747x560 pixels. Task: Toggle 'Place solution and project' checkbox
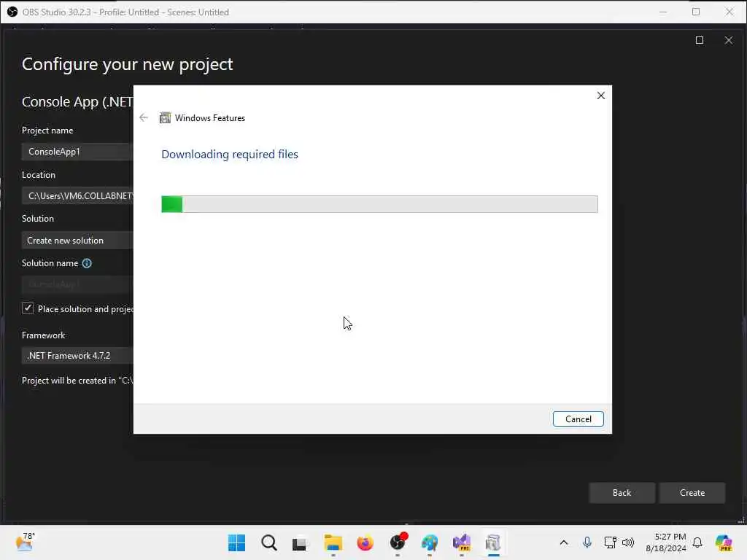28,308
